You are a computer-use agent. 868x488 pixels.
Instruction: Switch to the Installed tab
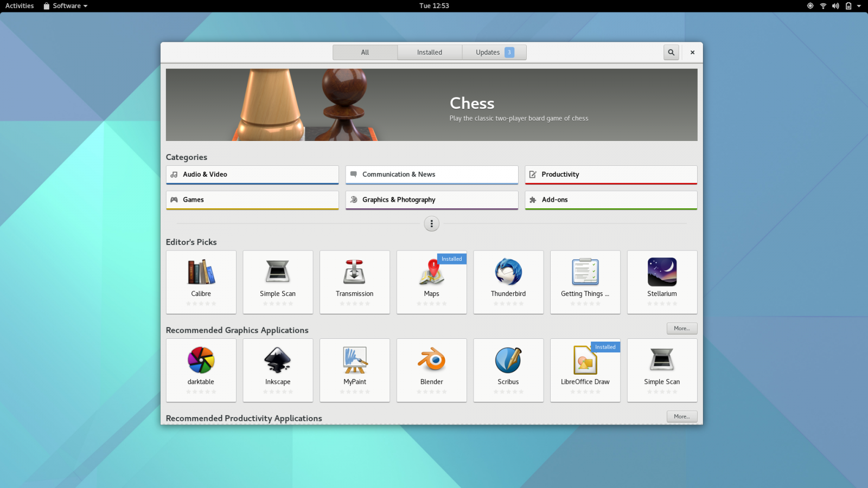tap(429, 52)
